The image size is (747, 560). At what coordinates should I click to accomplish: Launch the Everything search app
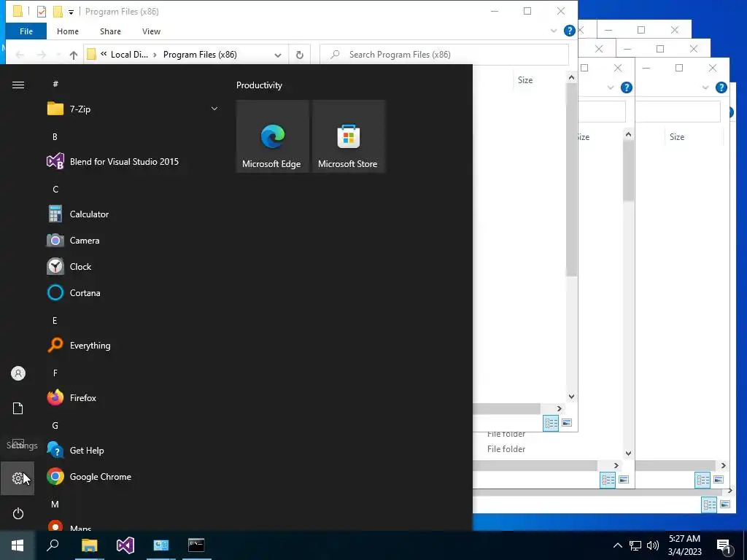[x=79, y=346]
